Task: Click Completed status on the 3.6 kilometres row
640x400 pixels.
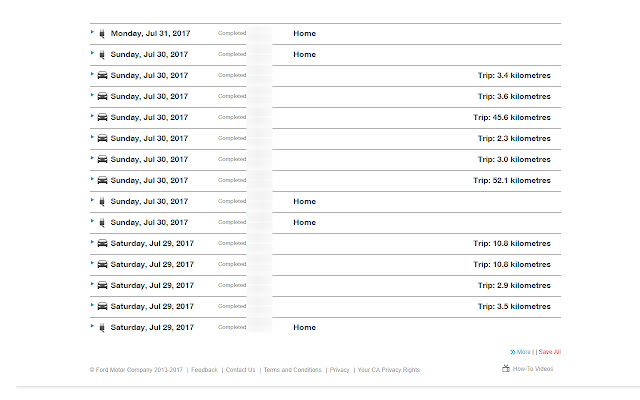Action: (232, 96)
